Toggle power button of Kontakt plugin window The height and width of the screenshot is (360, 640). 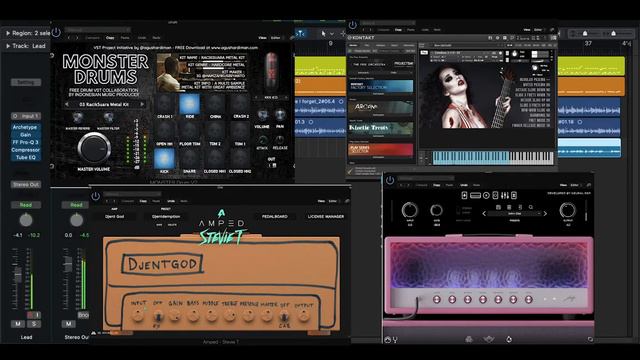click(353, 25)
